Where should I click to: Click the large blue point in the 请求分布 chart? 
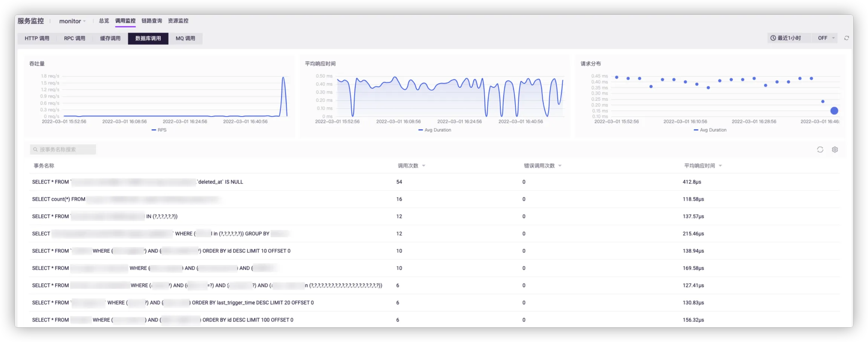pos(834,111)
